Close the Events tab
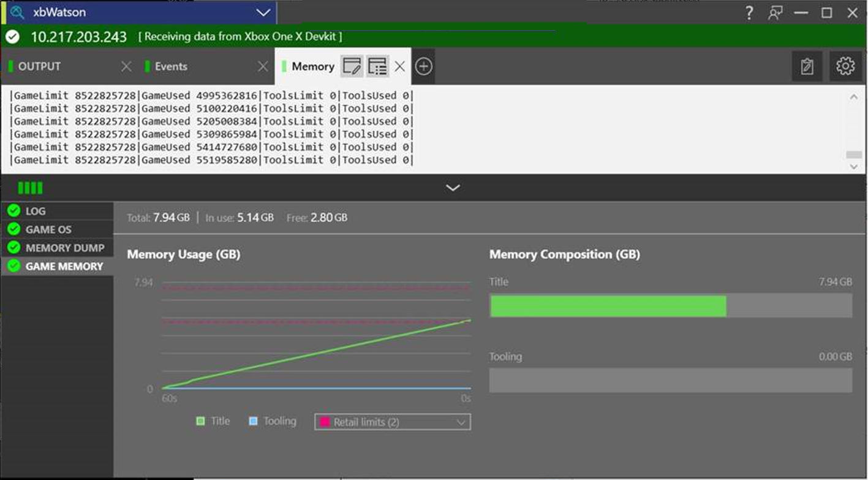The image size is (868, 480). tap(263, 66)
